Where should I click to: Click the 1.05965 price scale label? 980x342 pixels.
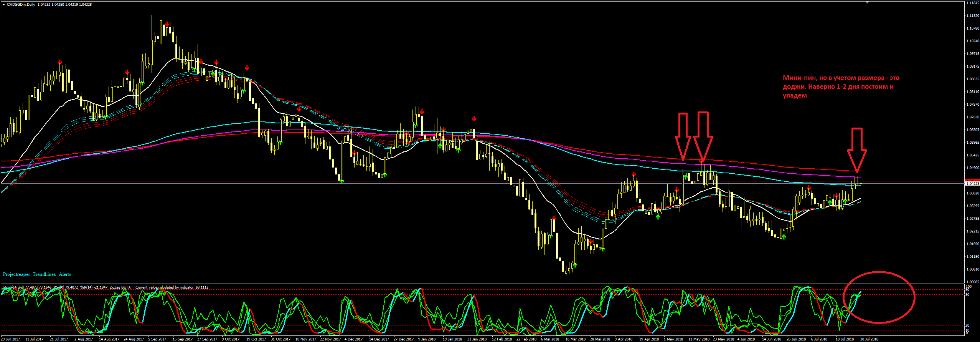[972, 143]
